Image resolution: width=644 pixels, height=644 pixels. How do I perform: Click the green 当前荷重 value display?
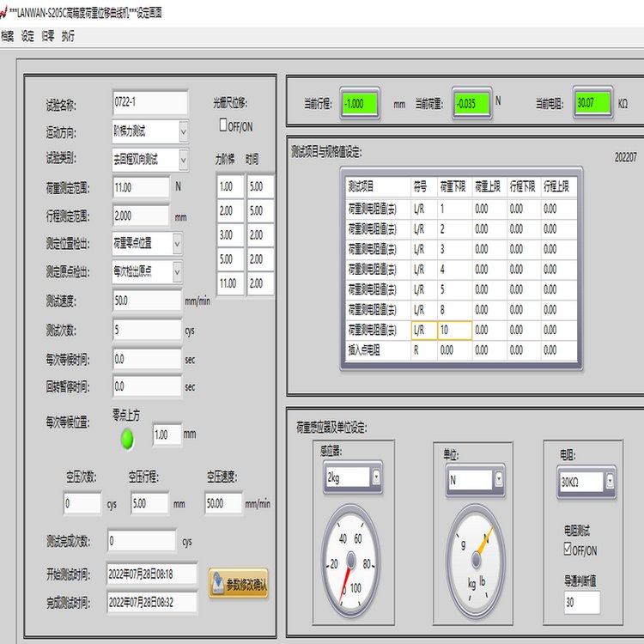471,103
